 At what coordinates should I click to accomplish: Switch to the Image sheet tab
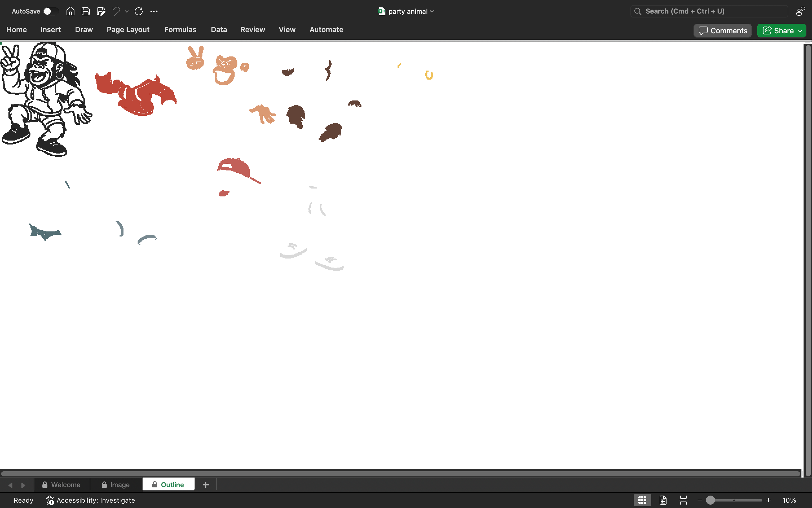[x=116, y=485]
